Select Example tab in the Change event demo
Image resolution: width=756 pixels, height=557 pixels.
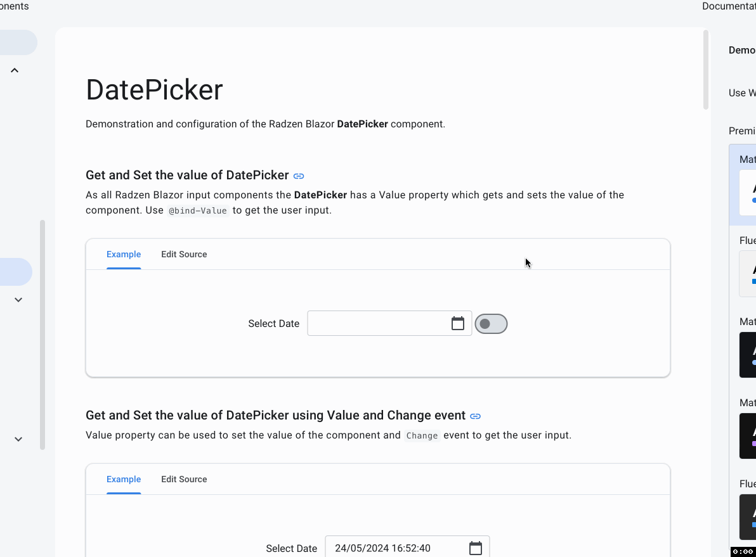(124, 479)
